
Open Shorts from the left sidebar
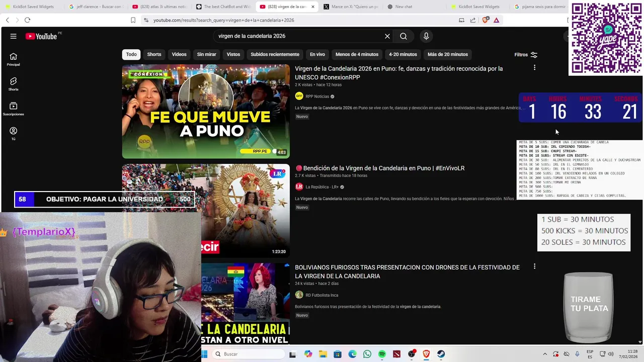click(x=14, y=84)
